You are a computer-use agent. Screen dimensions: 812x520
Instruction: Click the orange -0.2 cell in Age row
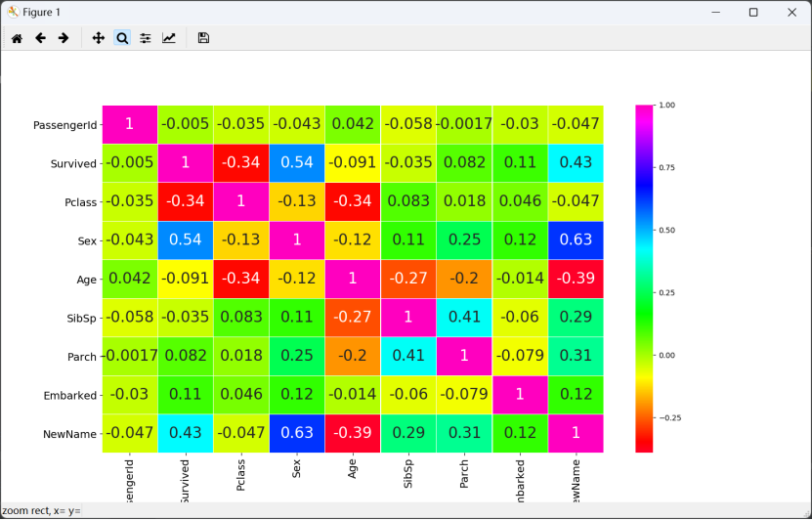[x=464, y=280]
